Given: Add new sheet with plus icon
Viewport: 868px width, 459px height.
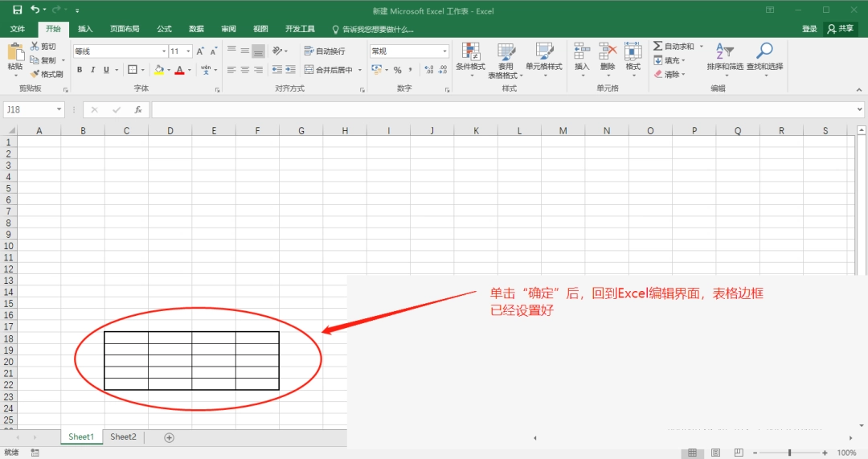Looking at the screenshot, I should [170, 437].
